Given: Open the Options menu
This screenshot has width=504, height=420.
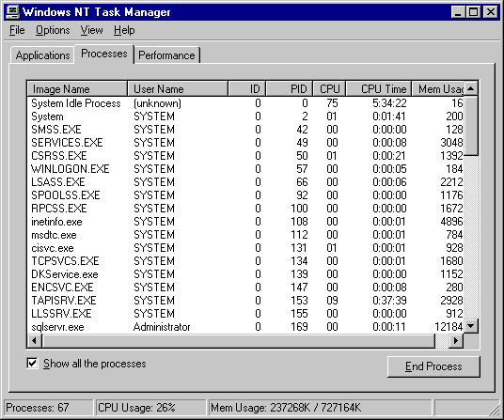Looking at the screenshot, I should (53, 30).
